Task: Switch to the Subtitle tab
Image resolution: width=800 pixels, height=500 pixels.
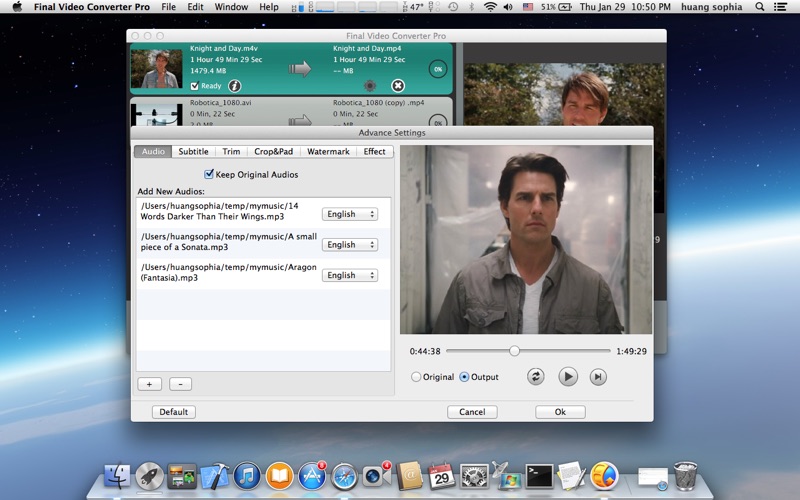Action: [x=193, y=151]
